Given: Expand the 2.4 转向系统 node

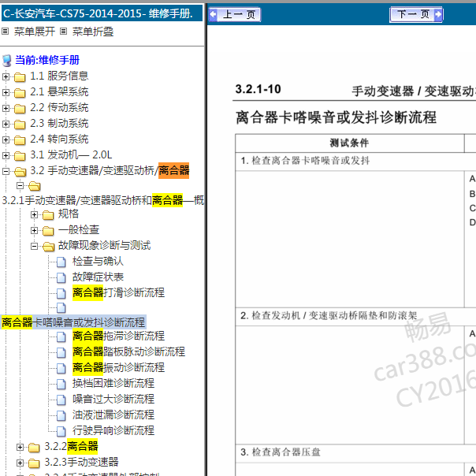Looking at the screenshot, I should 6,140.
